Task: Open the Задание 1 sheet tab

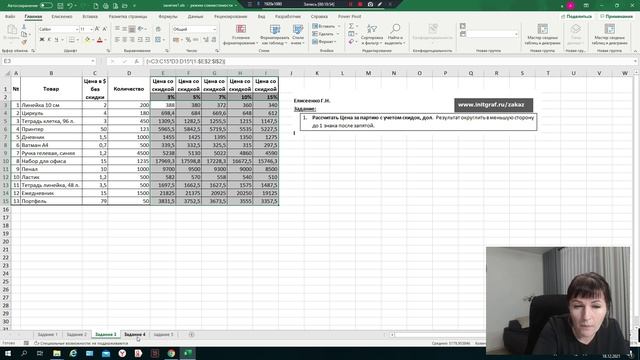Action: coord(48,334)
